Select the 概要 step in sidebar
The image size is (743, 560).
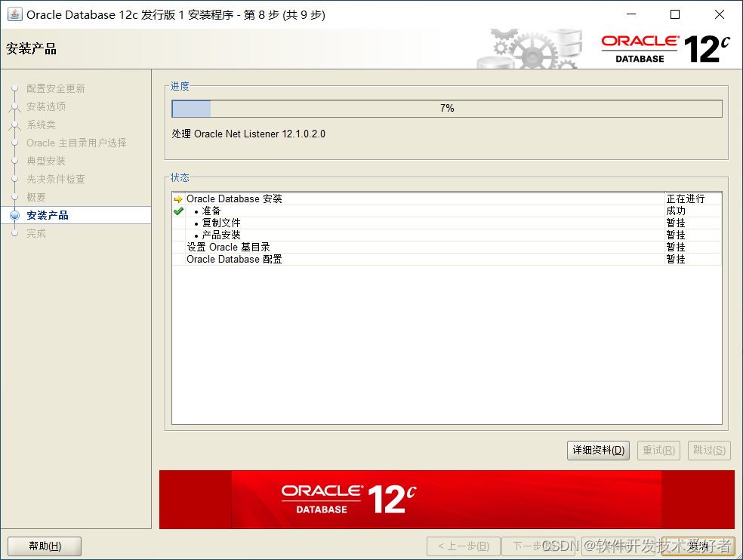pyautogui.click(x=35, y=197)
